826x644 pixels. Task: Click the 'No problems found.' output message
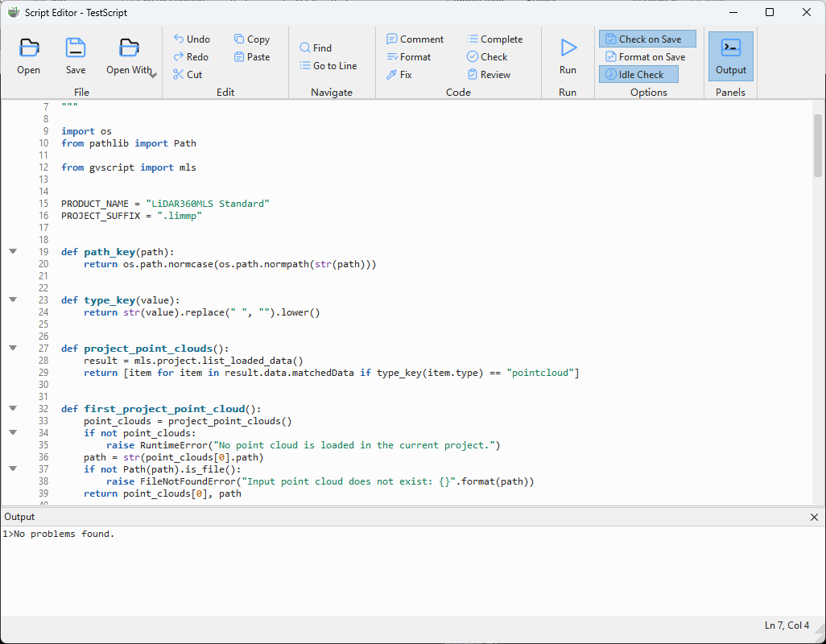click(64, 534)
